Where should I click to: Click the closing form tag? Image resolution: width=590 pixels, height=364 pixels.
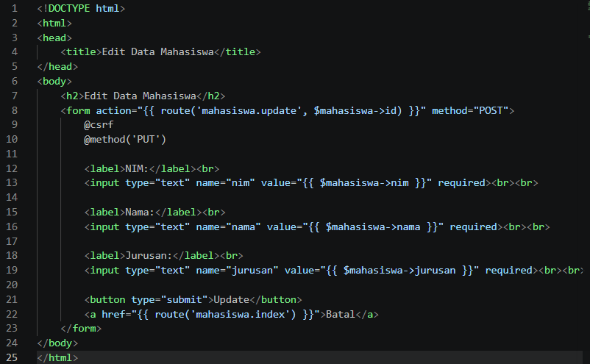81,329
